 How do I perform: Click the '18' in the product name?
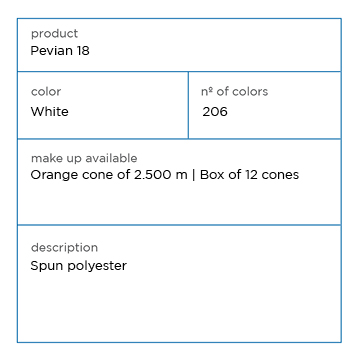(x=83, y=51)
